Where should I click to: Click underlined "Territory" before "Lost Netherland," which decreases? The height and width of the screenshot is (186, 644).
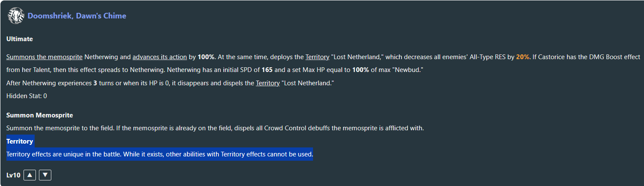(x=317, y=57)
